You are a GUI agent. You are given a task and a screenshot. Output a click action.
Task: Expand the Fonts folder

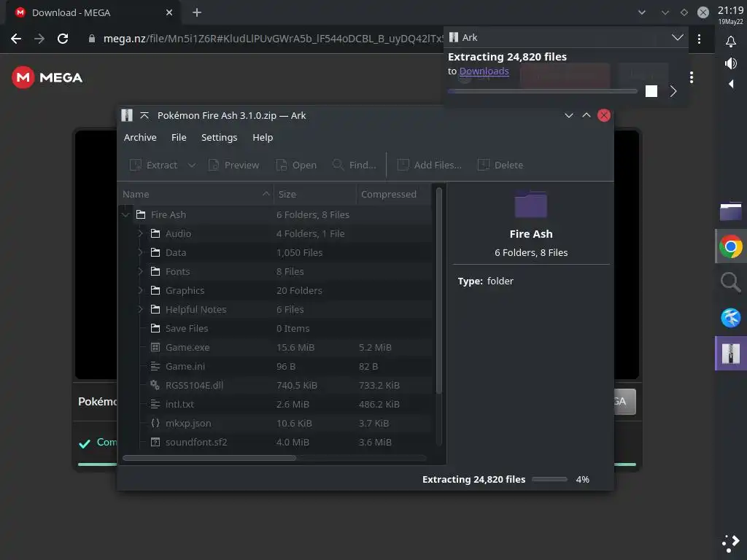[x=140, y=271]
